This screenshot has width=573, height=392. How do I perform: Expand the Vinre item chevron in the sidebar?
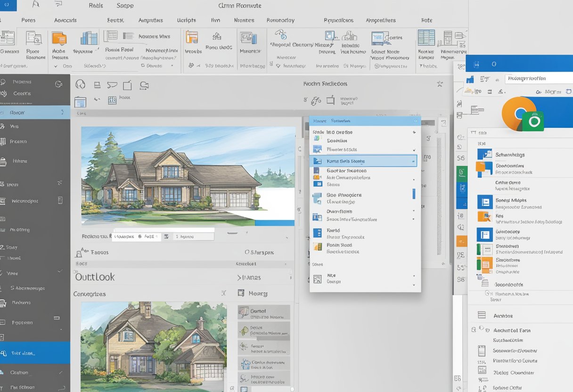tap(60, 272)
